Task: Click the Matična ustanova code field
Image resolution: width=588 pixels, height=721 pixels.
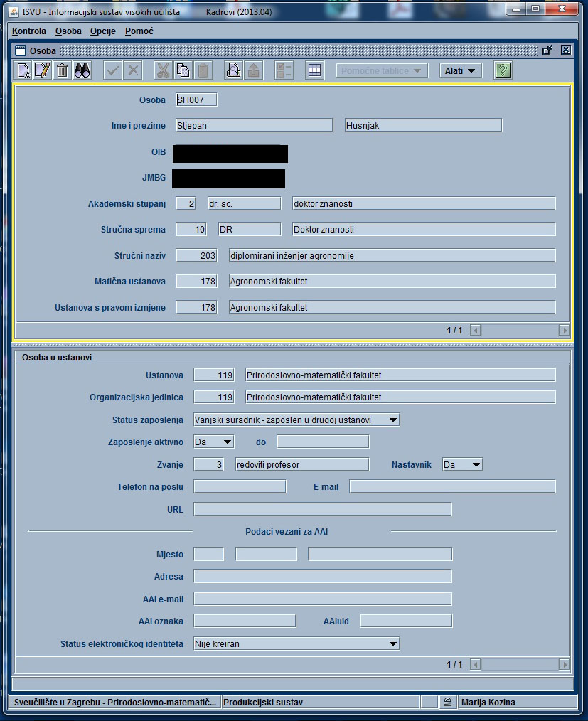Action: (x=197, y=282)
